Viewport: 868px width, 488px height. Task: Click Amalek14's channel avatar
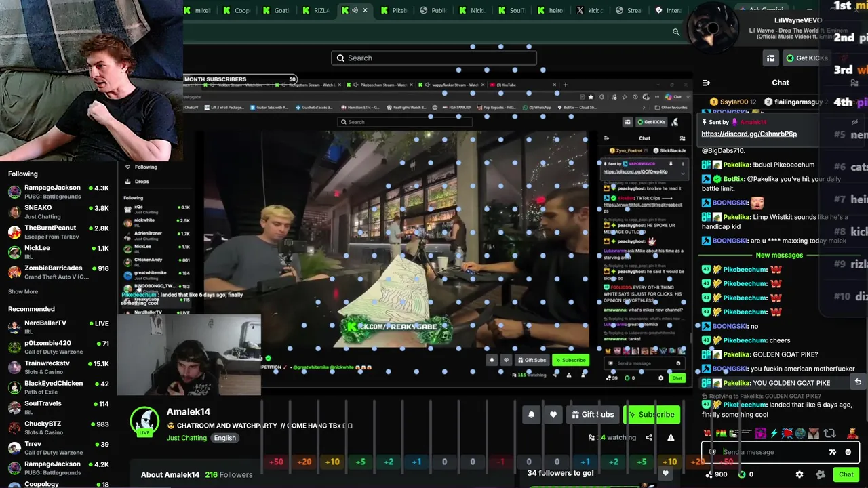144,421
